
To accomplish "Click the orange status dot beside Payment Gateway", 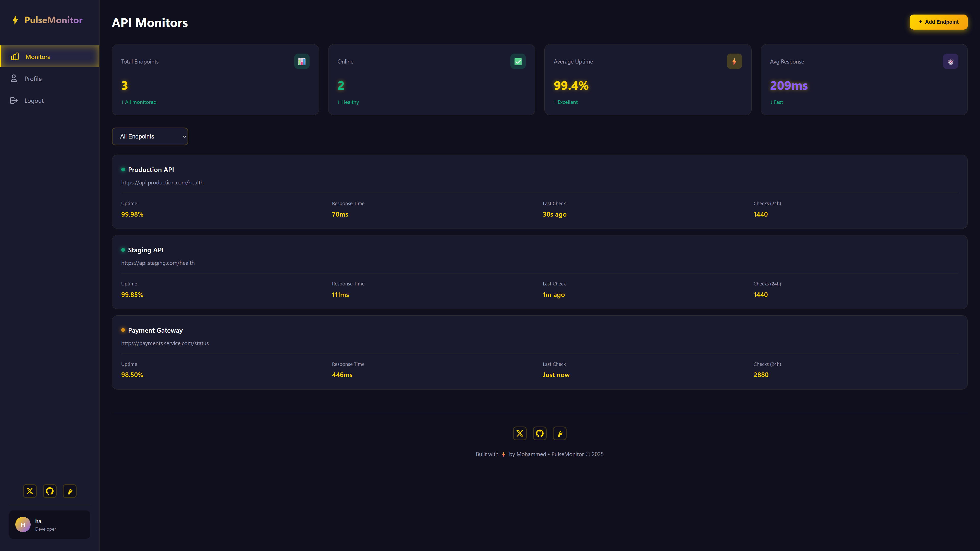I will (123, 330).
